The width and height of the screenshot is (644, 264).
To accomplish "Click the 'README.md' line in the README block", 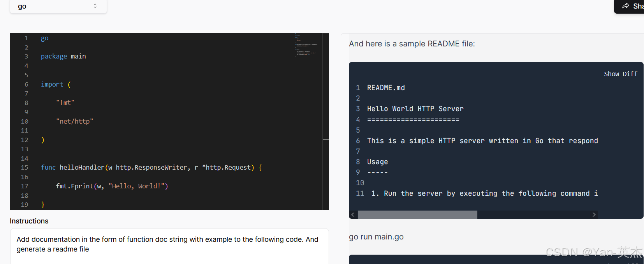I will [386, 88].
